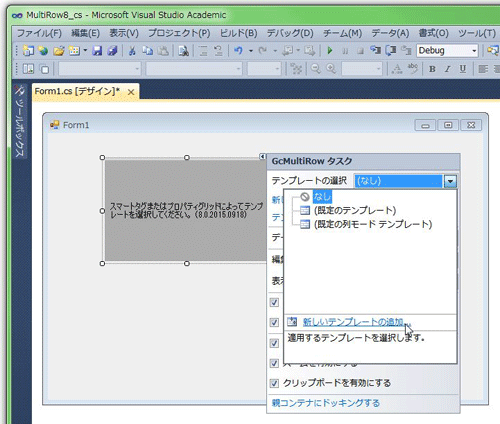Click the Add New Item icon
Screen dimensions: 500x424
pyautogui.click(x=74, y=51)
